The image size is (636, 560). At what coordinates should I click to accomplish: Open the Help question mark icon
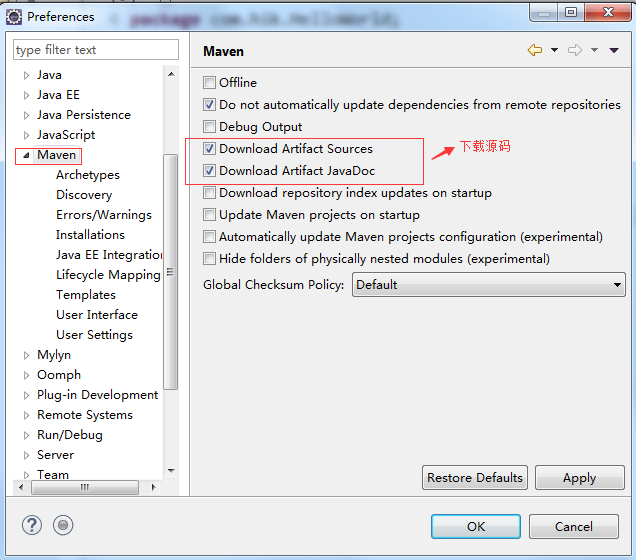click(32, 525)
